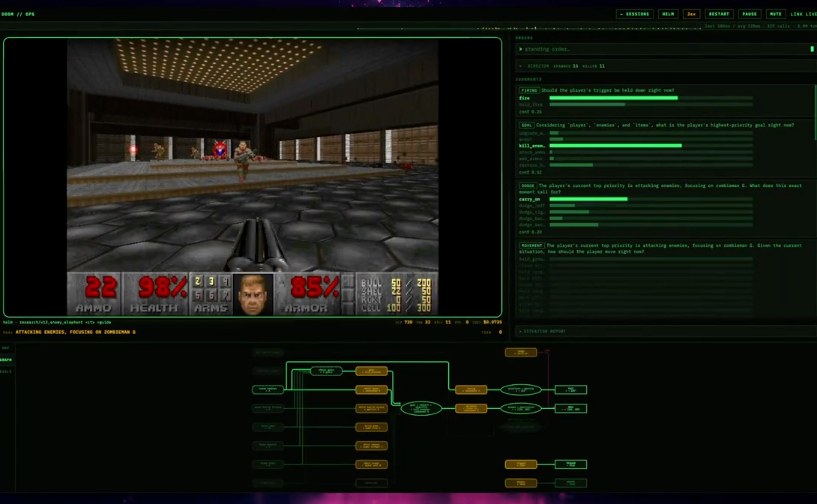Screen dimensions: 817x504
Task: Click the cost $0.0735 readout
Action: point(492,322)
